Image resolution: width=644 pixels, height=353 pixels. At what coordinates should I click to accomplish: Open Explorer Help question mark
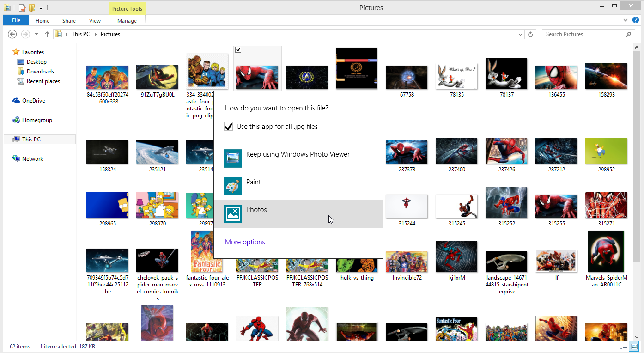636,20
